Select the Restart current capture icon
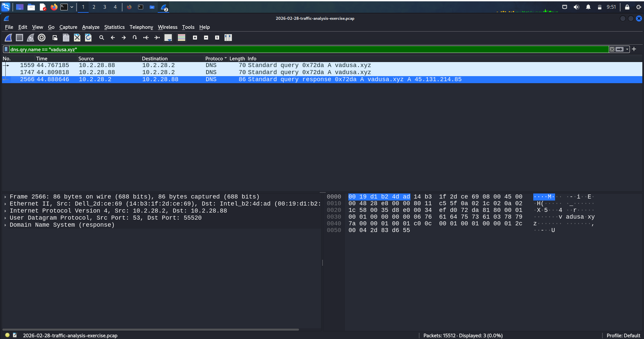Screen dimensions: 644x339 coord(30,38)
